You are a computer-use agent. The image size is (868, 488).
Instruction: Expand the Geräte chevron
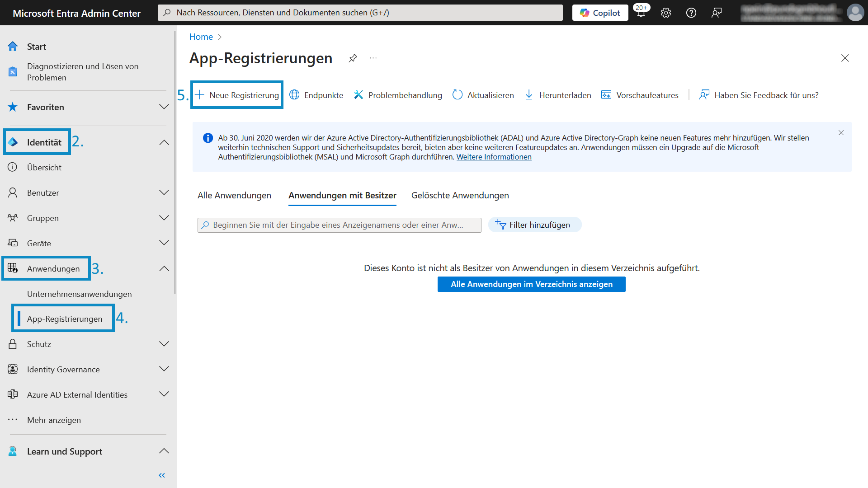tap(164, 243)
